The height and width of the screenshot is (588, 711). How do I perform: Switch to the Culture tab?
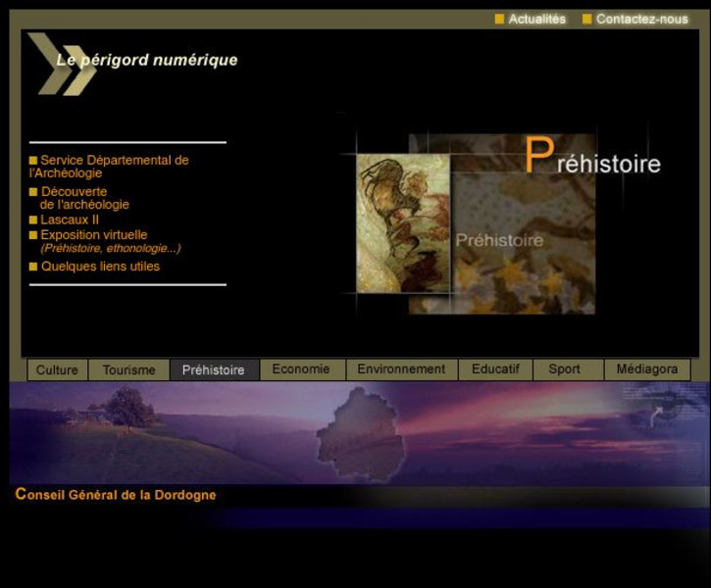[57, 369]
